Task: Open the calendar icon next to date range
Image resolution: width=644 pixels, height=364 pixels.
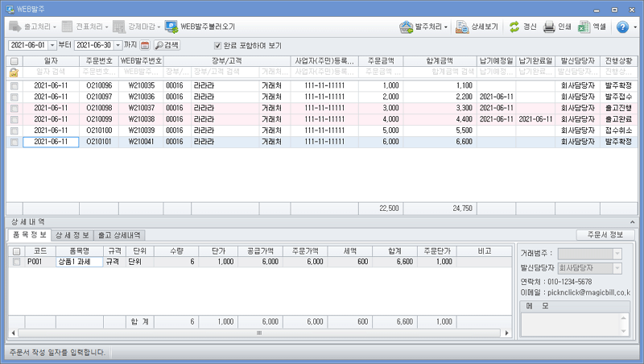Action: tap(145, 46)
